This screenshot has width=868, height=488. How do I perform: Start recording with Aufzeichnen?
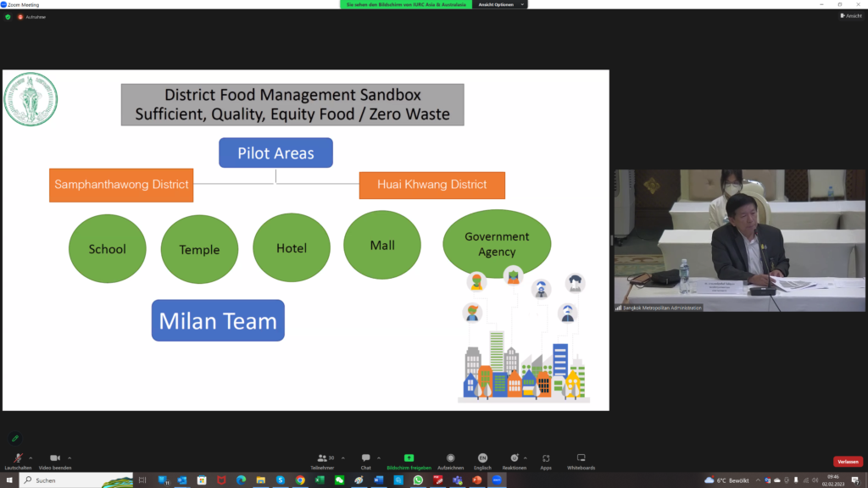coord(451,458)
